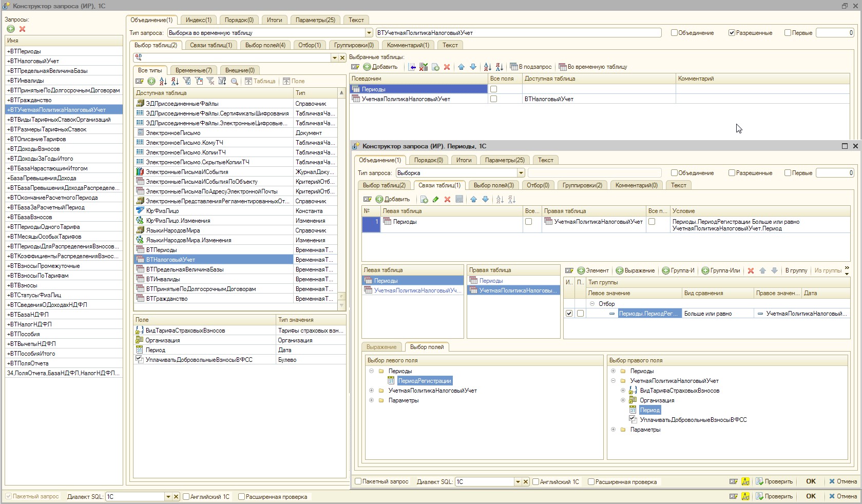This screenshot has width=862, height=504.
Task: Open Выбор полей(3) tab in Периоды window
Action: point(493,185)
